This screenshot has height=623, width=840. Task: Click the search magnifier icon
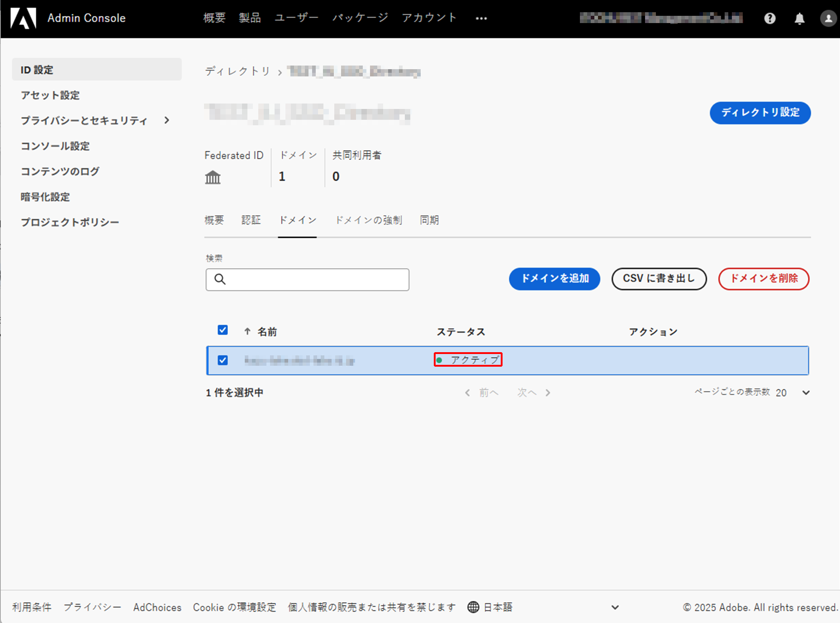coord(220,279)
